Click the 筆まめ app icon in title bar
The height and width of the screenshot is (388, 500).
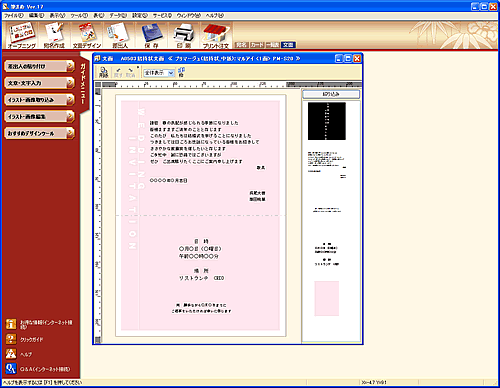(x=5, y=6)
